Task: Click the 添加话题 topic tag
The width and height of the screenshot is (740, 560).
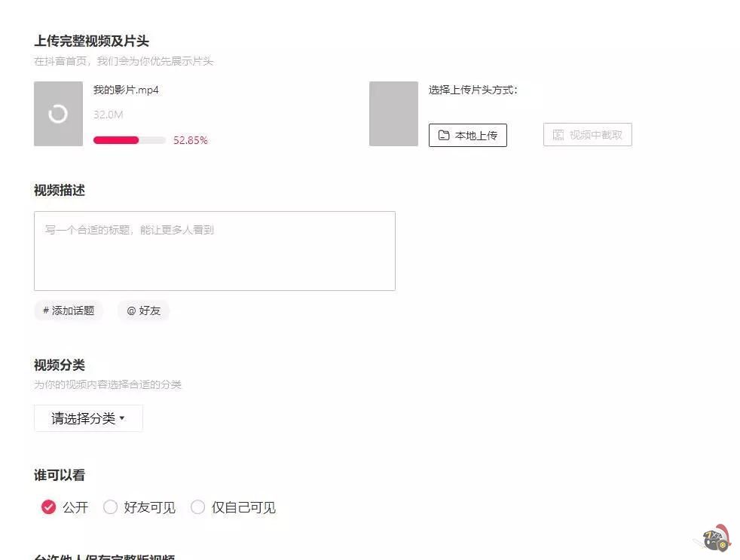Action: pos(69,311)
